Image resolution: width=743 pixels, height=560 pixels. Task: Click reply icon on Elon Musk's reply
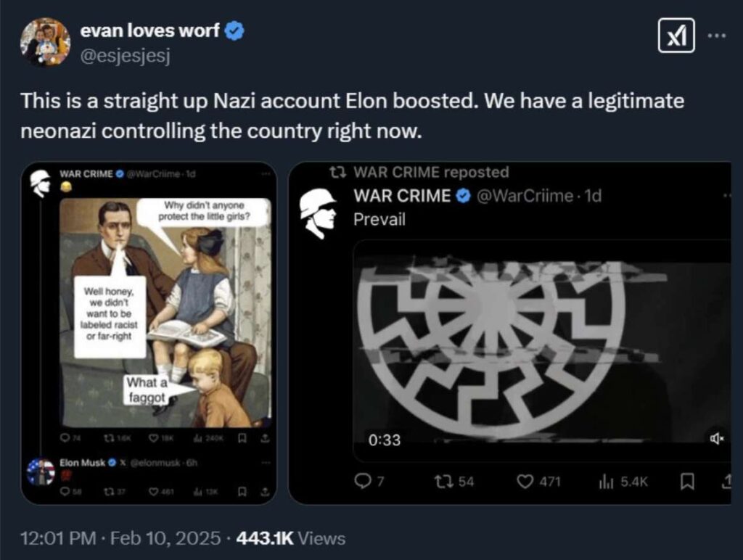click(x=67, y=492)
